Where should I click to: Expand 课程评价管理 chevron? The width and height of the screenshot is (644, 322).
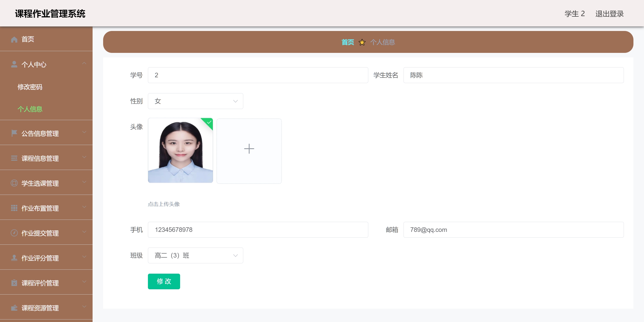pyautogui.click(x=84, y=281)
